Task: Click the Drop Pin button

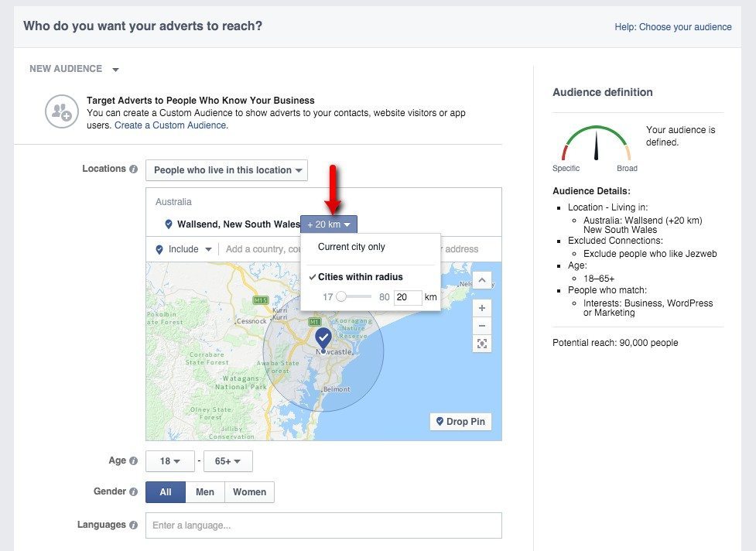Action: click(x=460, y=422)
